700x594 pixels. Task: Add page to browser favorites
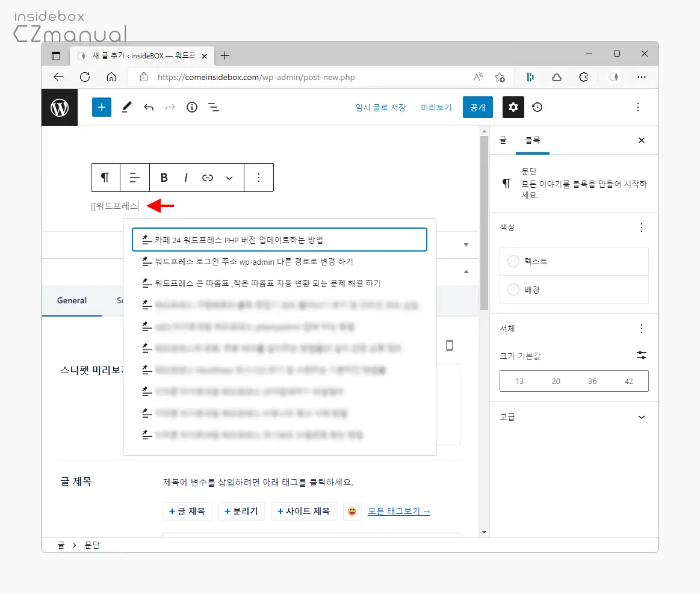pyautogui.click(x=500, y=77)
